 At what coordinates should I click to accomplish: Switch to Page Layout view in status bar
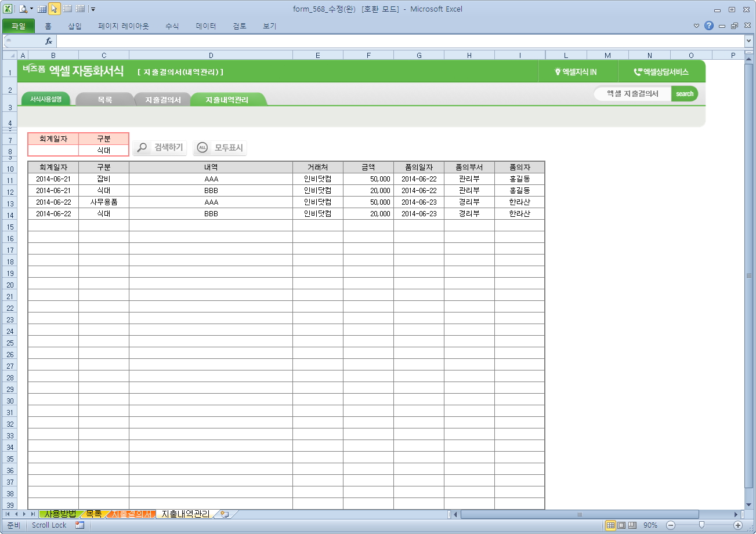coord(621,525)
